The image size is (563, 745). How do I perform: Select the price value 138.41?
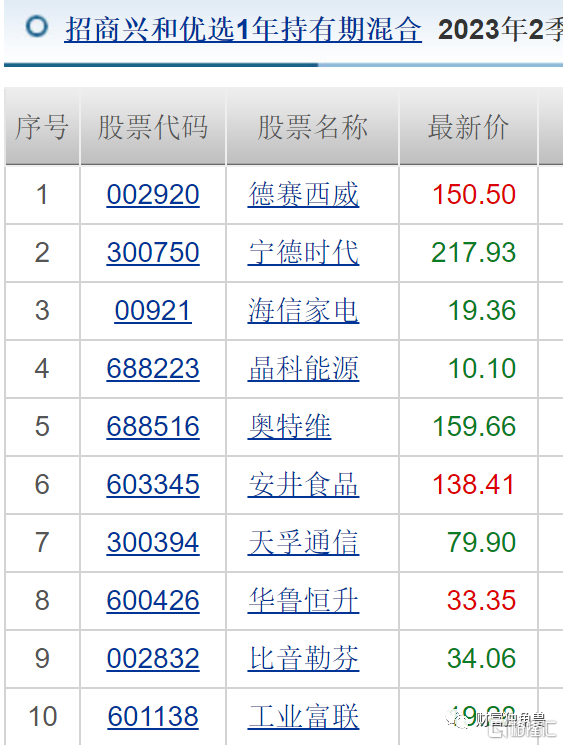pos(474,485)
